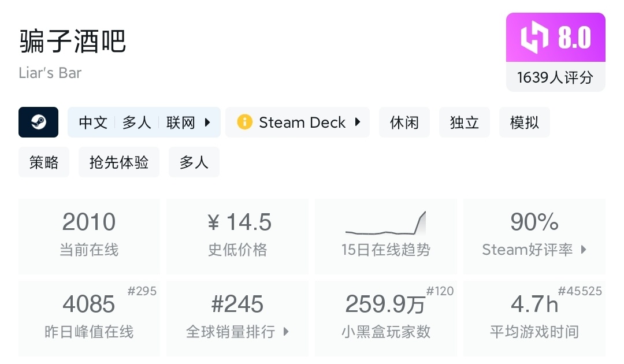View the 15日在线趋势 trend chart
This screenshot has width=624, height=364.
[x=385, y=224]
